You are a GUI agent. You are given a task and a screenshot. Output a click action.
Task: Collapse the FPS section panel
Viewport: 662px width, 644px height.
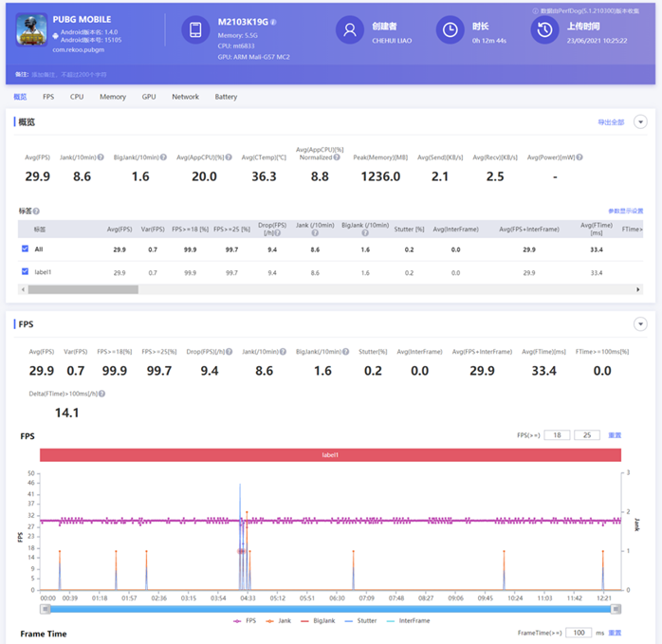click(x=640, y=323)
